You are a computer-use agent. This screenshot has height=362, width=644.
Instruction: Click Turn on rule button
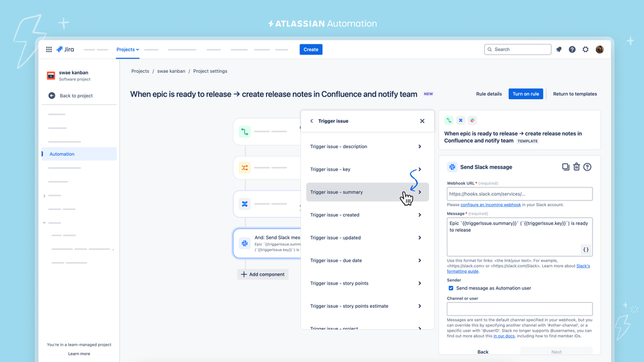pos(526,94)
